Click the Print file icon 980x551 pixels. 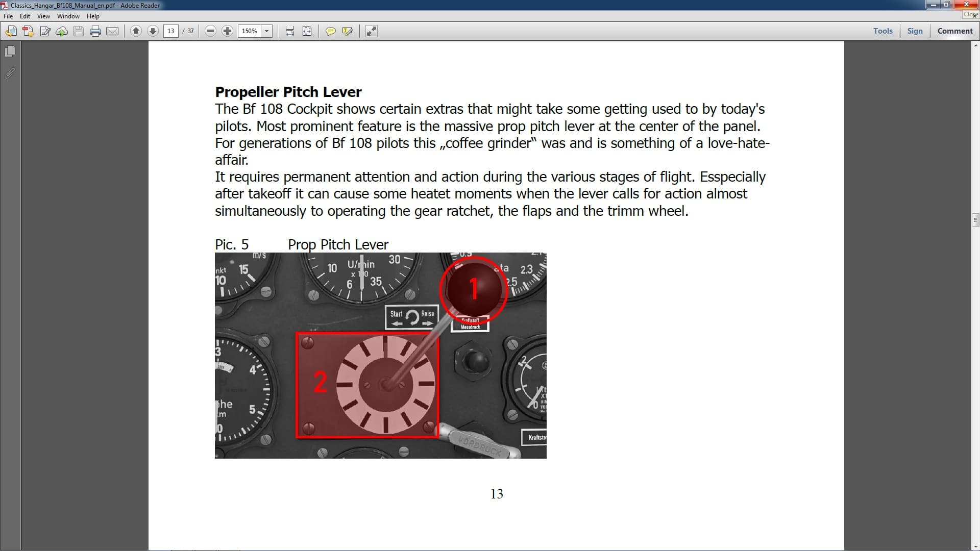(x=95, y=31)
